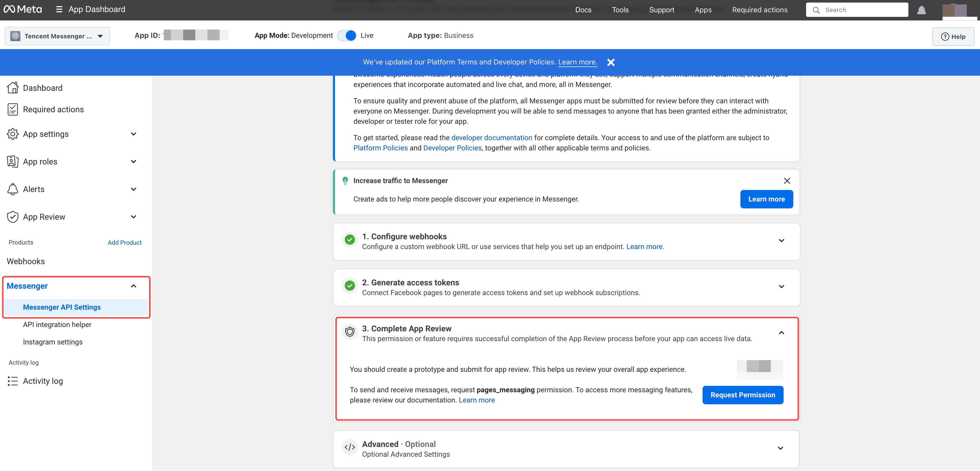Click the Advanced code brackets icon
The image size is (980, 471).
[x=350, y=447]
